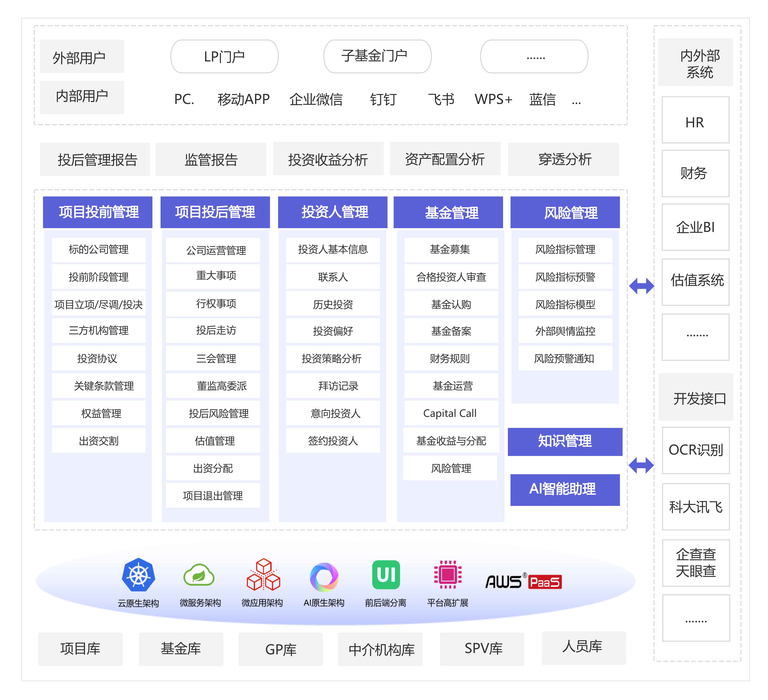Viewport: 768px width, 700px height.
Task: Click the 知识管理 block
Action: 565,442
